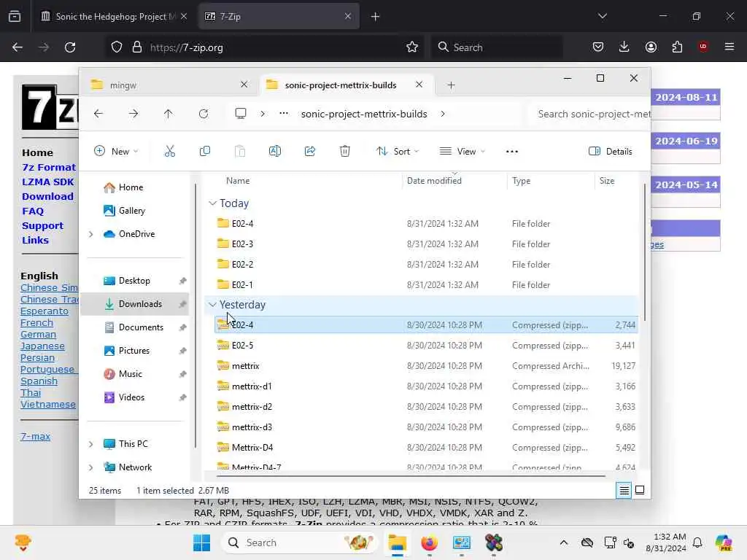Click the Share icon in Explorer toolbar
Screen dimensions: 747x560
tap(309, 152)
